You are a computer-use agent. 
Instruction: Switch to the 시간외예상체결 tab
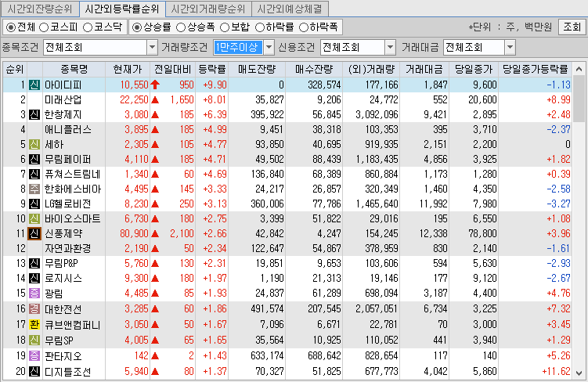290,9
